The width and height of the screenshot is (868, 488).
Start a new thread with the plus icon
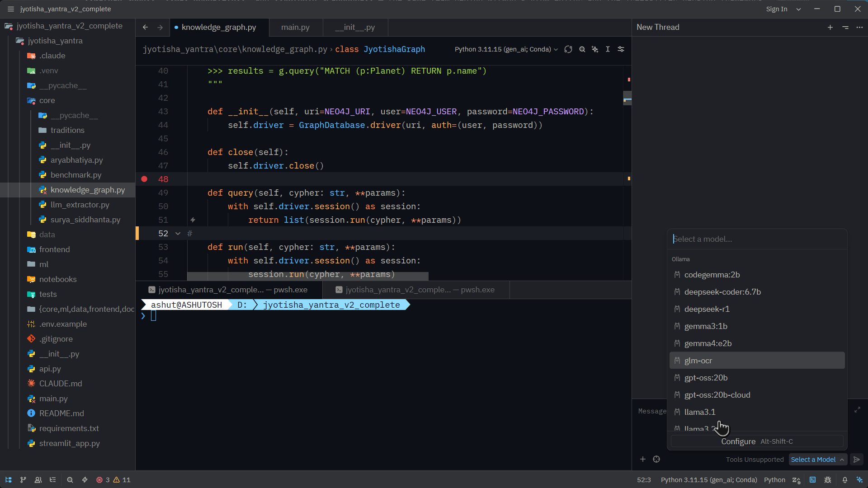(830, 27)
